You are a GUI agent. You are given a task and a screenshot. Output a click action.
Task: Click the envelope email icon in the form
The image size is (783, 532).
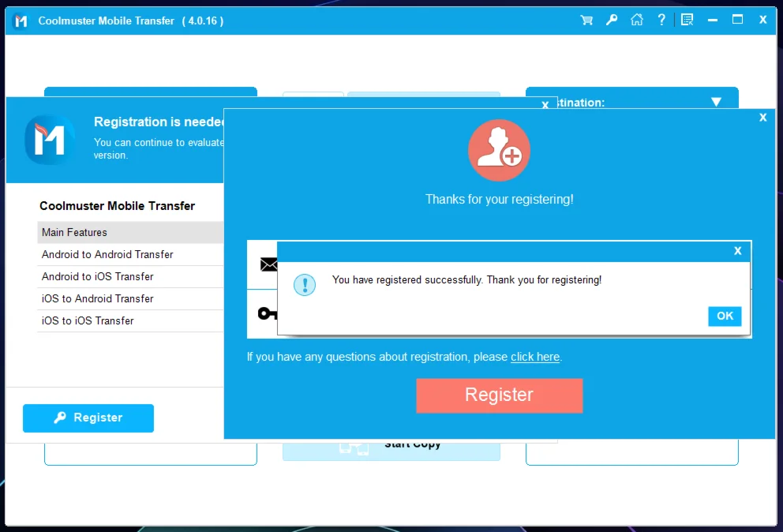pos(268,264)
